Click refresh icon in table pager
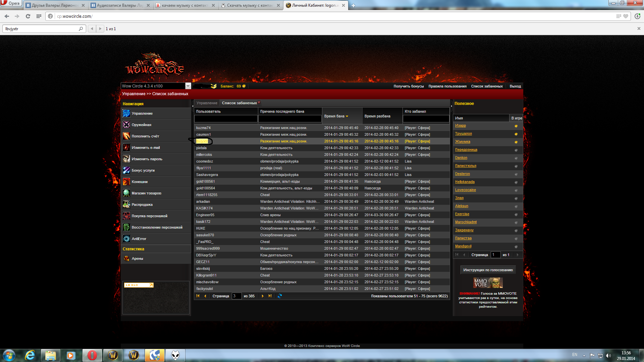Image resolution: width=644 pixels, height=362 pixels. 280,296
